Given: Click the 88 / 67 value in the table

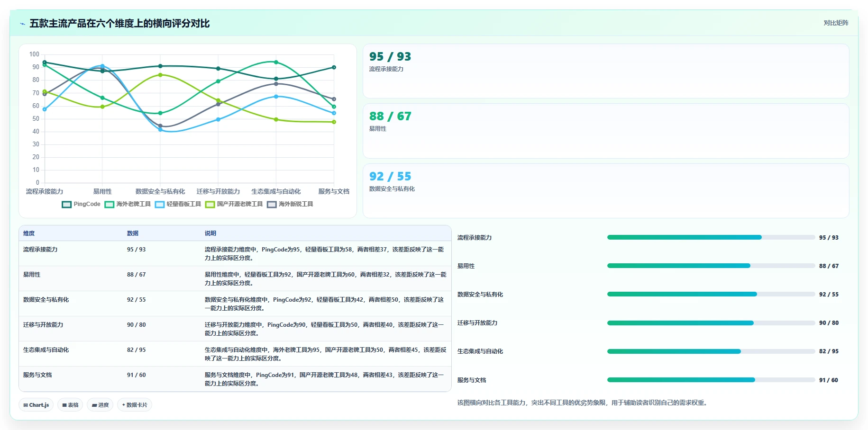Looking at the screenshot, I should [x=137, y=274].
